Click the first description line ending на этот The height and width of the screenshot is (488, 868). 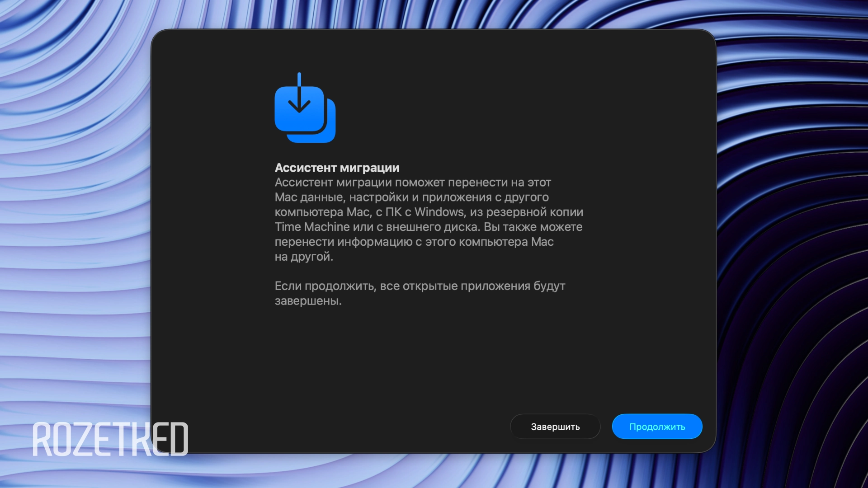(412, 183)
